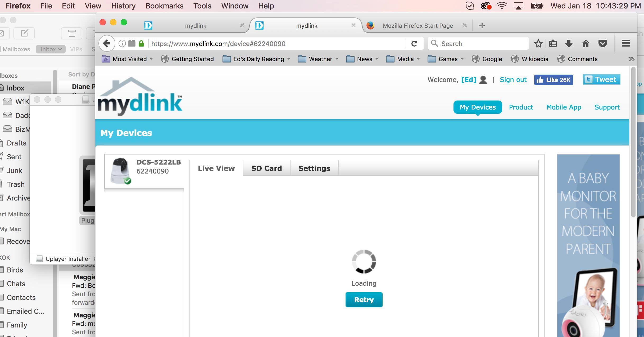644x337 pixels.
Task: Click the Sign out link
Action: [x=513, y=80]
